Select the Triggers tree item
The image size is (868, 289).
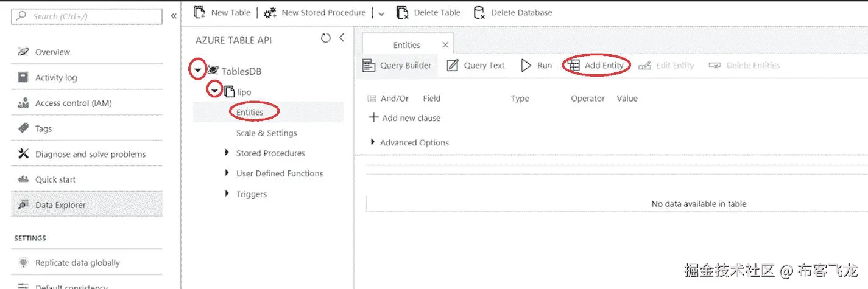point(252,194)
